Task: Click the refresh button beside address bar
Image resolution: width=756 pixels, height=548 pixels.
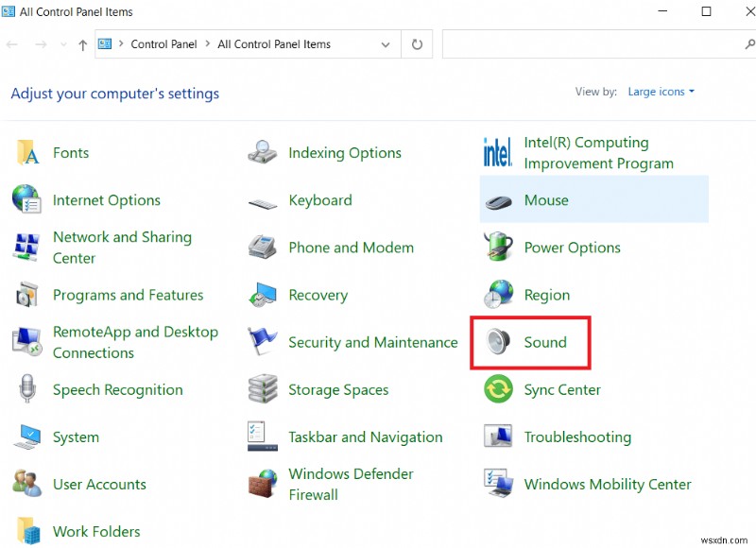Action: [416, 44]
